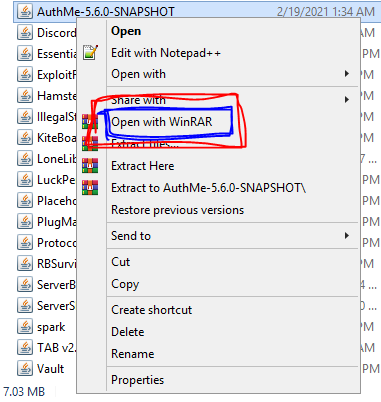Choose Rename from context menu
The image size is (381, 402).
point(133,354)
